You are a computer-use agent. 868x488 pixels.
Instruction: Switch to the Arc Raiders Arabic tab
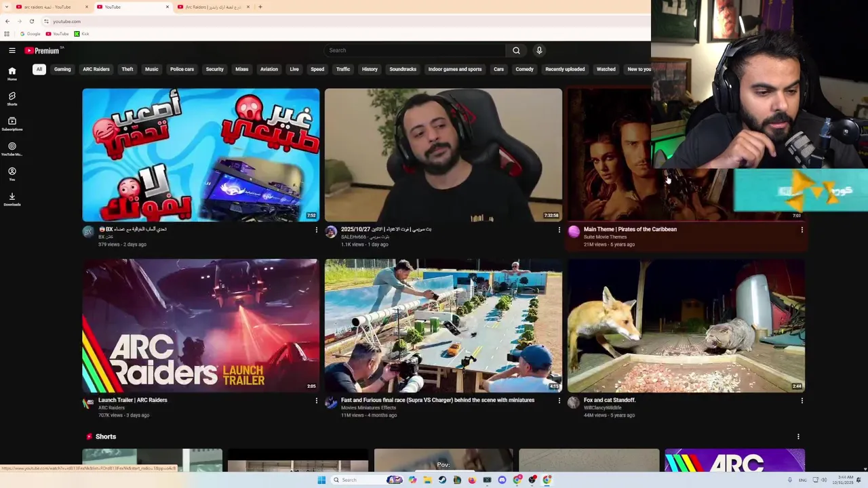pyautogui.click(x=214, y=7)
